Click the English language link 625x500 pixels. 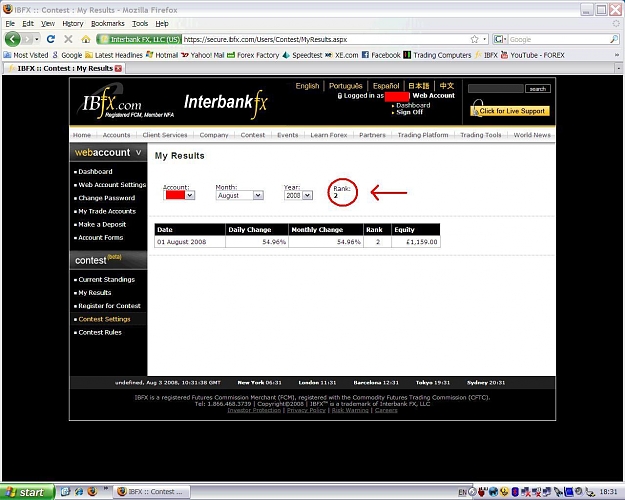click(307, 86)
